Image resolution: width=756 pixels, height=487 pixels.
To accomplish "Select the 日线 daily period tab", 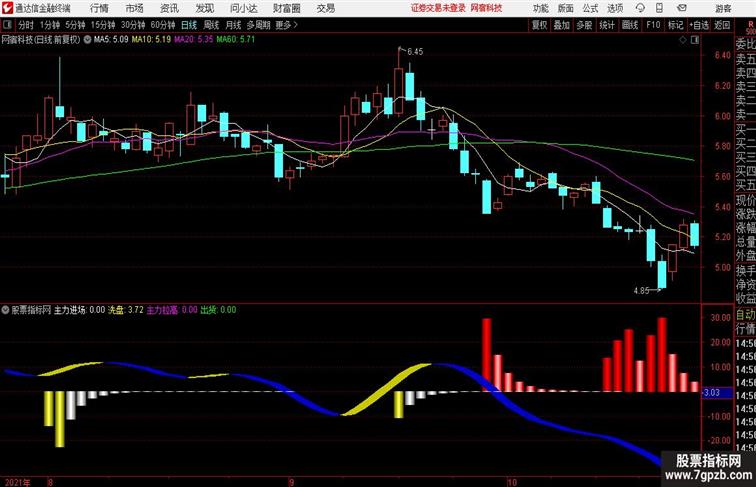I will pos(189,25).
